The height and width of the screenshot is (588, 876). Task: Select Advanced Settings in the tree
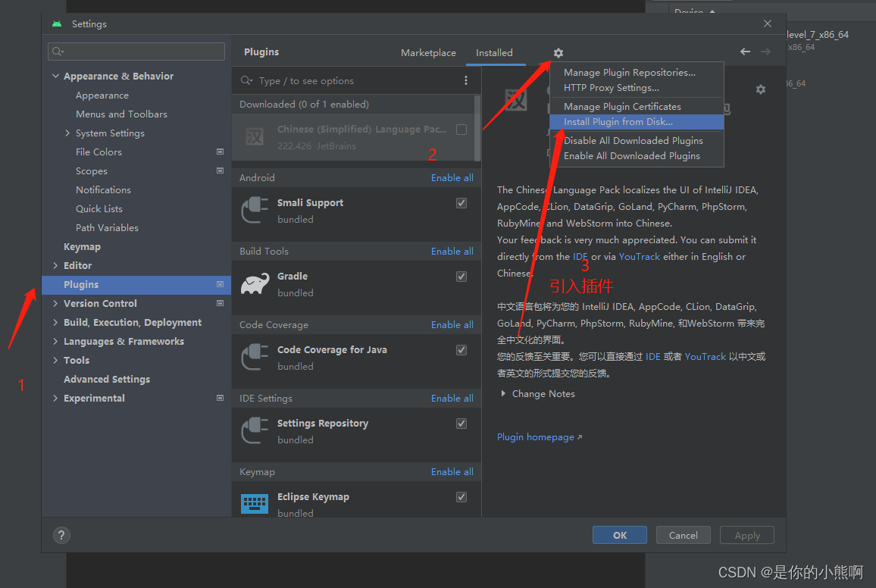107,379
